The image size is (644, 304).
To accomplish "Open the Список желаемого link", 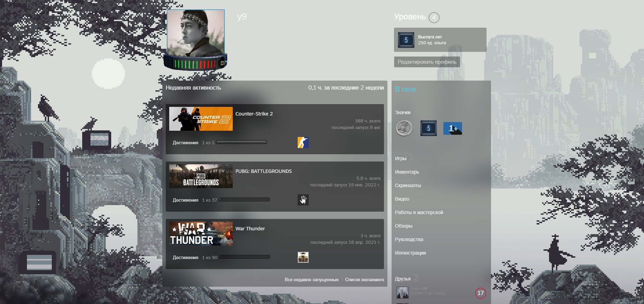I will 364,279.
